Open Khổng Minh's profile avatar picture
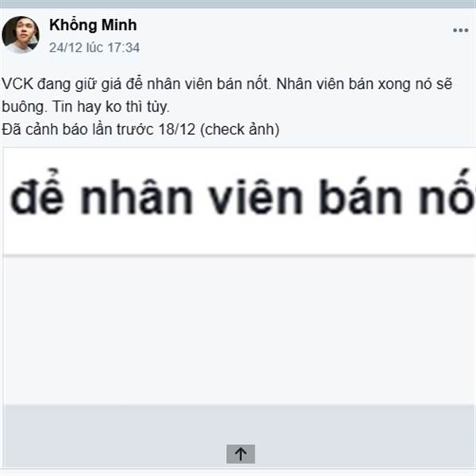Screen dimensions: 476x476 21,35
